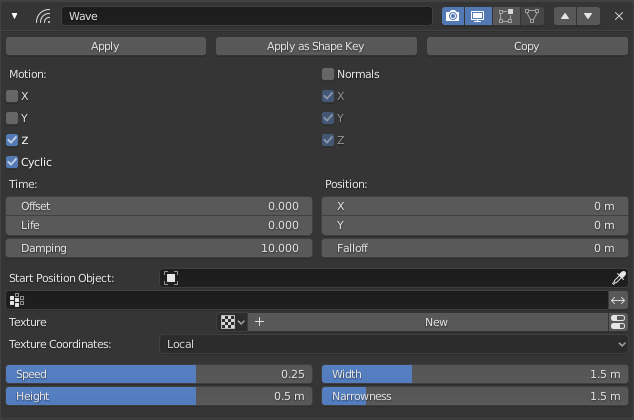The height and width of the screenshot is (420, 634).
Task: Move modifier up in stack
Action: [565, 16]
